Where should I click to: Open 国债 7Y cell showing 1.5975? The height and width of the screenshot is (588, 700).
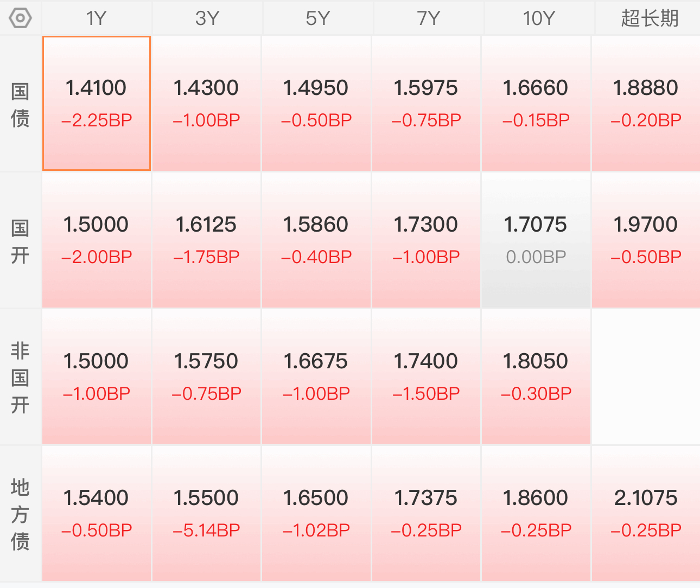[426, 104]
